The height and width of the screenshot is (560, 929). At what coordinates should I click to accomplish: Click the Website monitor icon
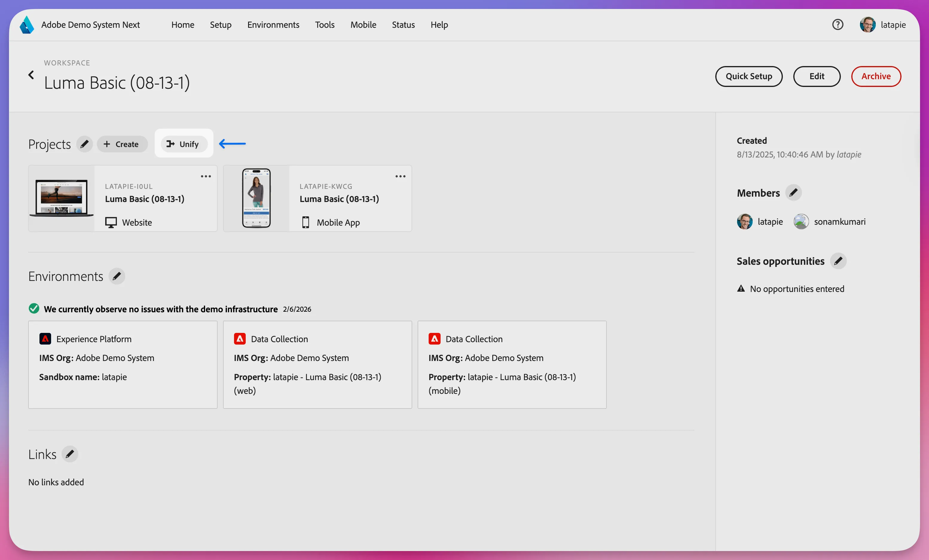point(111,222)
